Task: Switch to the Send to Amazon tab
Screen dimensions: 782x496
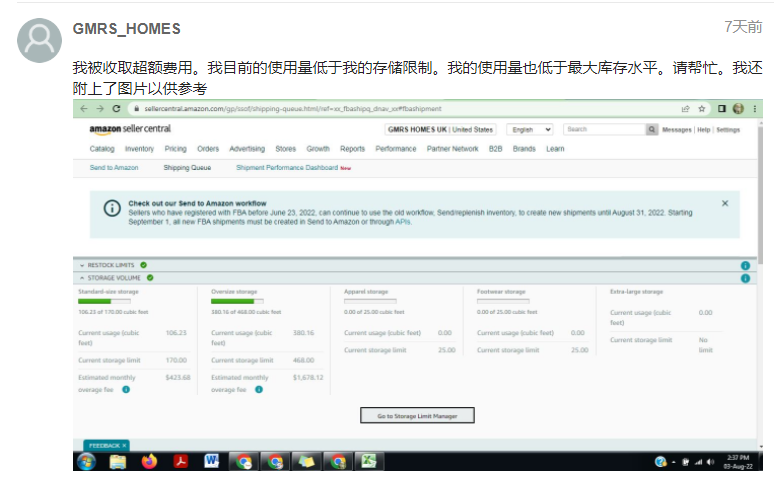Action: [x=114, y=168]
